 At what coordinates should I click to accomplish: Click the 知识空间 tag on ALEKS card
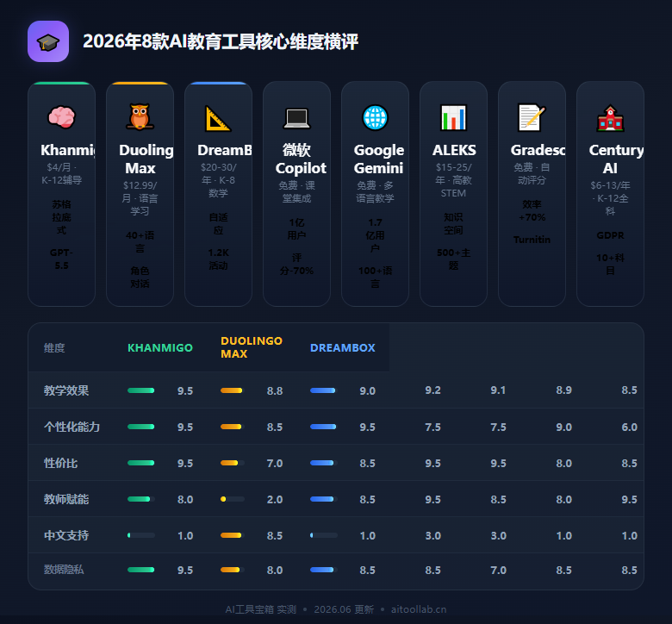tap(453, 224)
